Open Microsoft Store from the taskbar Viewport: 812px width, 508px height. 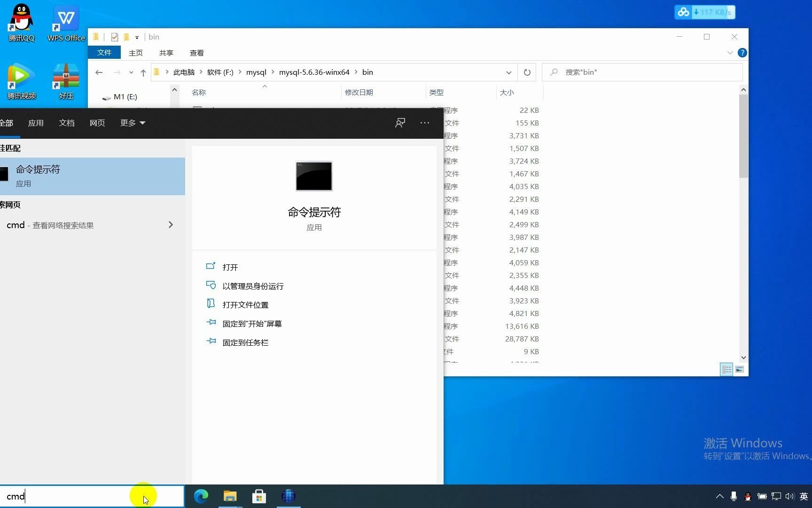click(259, 496)
